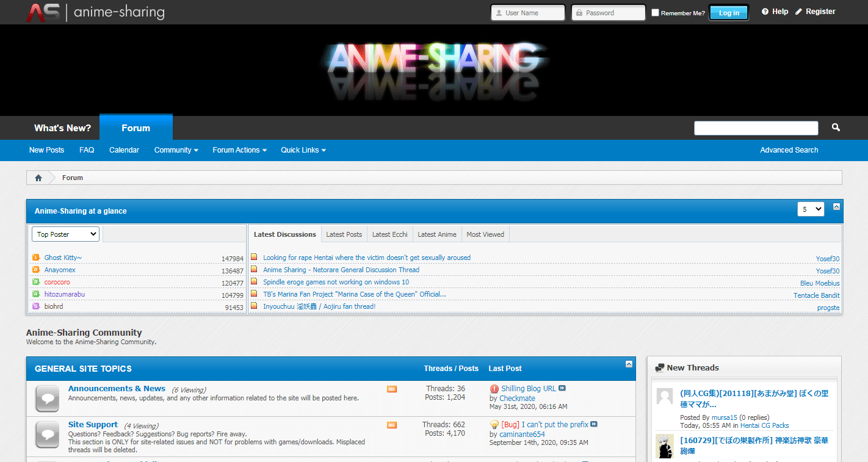Screen dimensions: 868x462
Task: Open Ghost Kitty~ top poster profile
Action: (x=63, y=258)
